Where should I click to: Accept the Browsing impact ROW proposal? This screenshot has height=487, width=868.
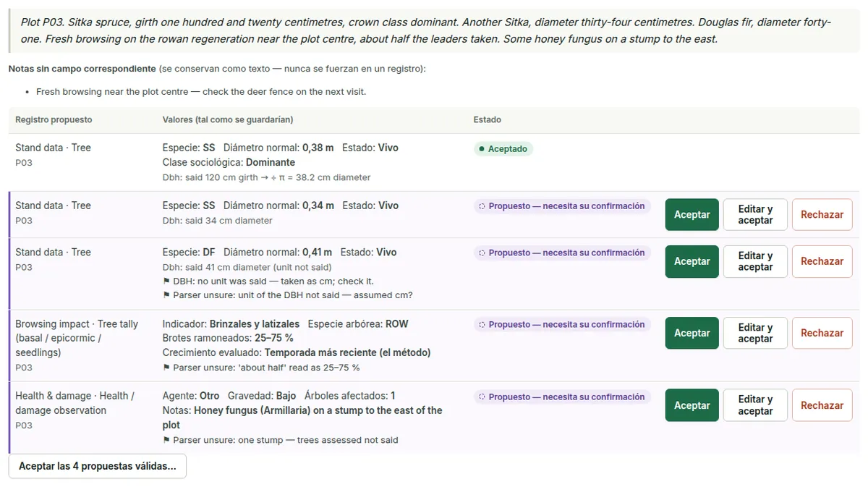point(692,333)
